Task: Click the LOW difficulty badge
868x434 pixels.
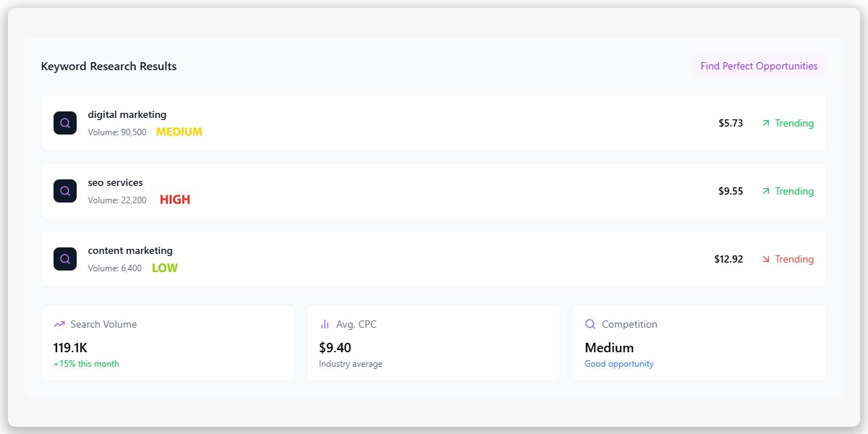Action: tap(165, 268)
